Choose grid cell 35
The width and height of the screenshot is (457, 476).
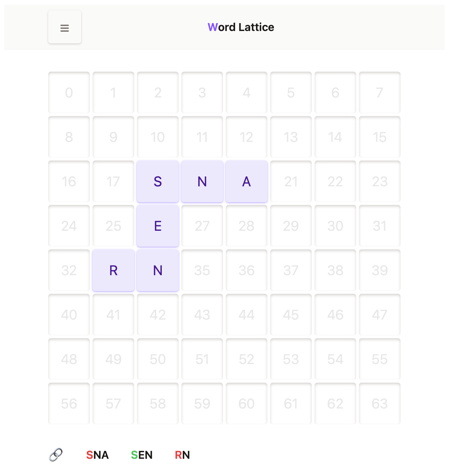click(x=202, y=270)
